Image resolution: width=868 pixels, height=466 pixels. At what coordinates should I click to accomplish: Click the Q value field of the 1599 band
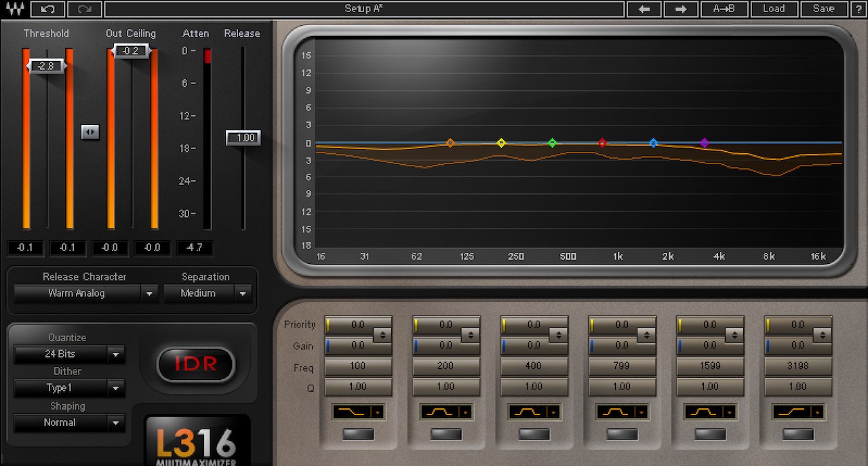[x=711, y=387]
